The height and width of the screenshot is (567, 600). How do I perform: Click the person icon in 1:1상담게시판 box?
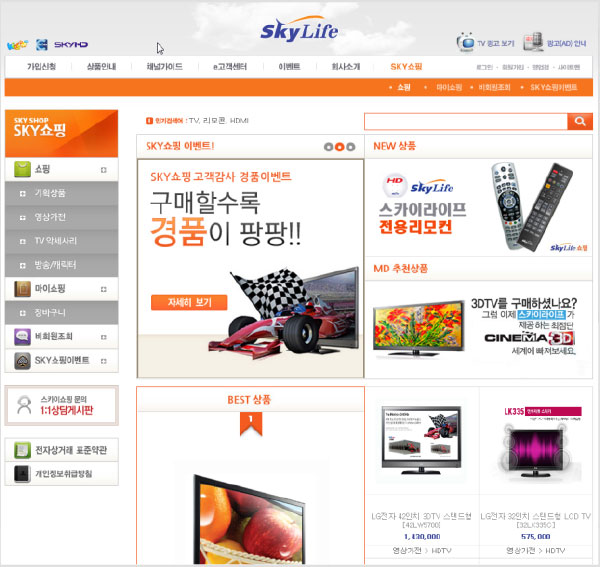click(24, 405)
